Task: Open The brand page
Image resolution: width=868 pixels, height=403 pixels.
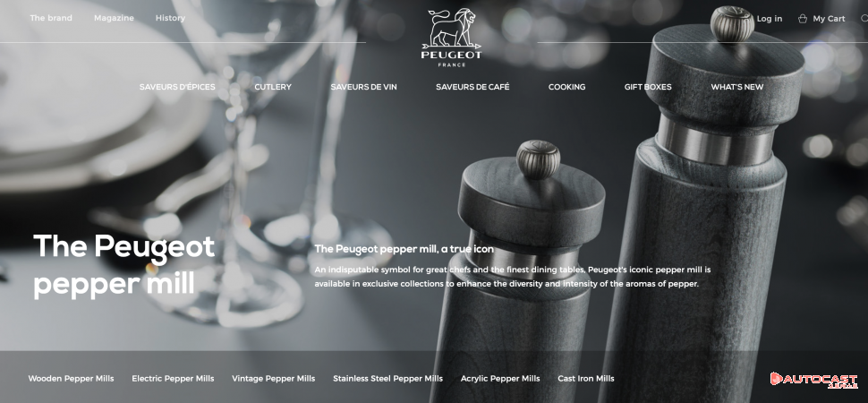Action: point(51,18)
